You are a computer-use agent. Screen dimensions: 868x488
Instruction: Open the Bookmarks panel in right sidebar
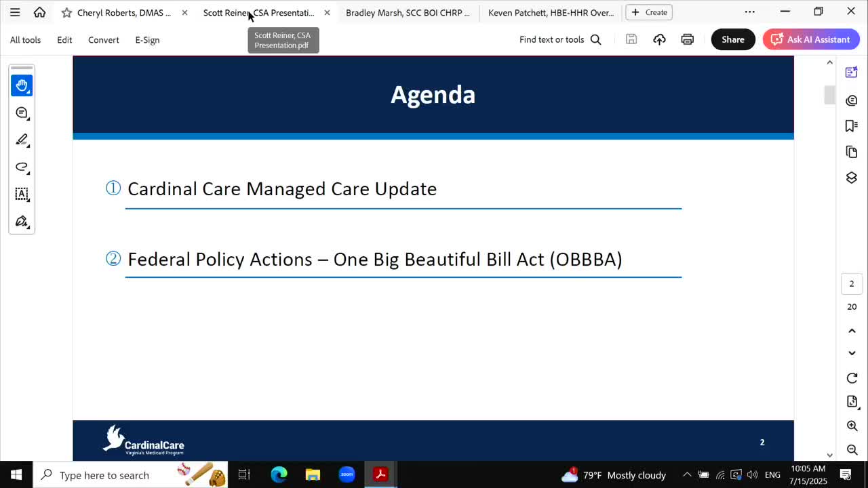click(x=852, y=126)
